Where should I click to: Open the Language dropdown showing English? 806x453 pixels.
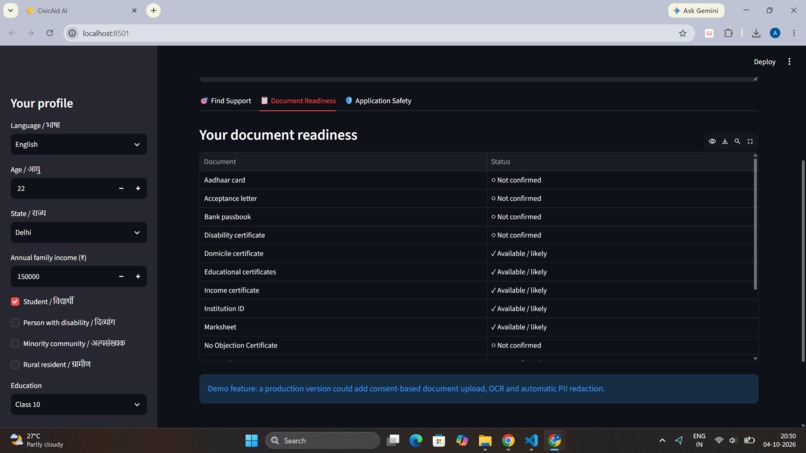pyautogui.click(x=78, y=144)
